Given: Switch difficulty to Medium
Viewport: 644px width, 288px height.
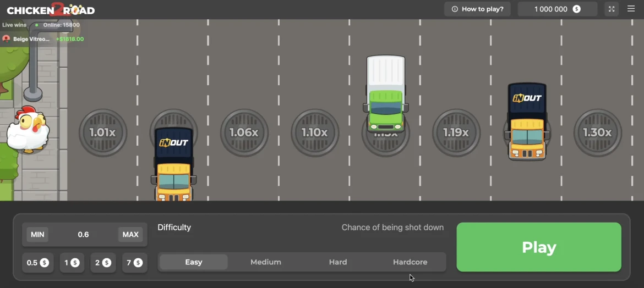Looking at the screenshot, I should pos(266,262).
